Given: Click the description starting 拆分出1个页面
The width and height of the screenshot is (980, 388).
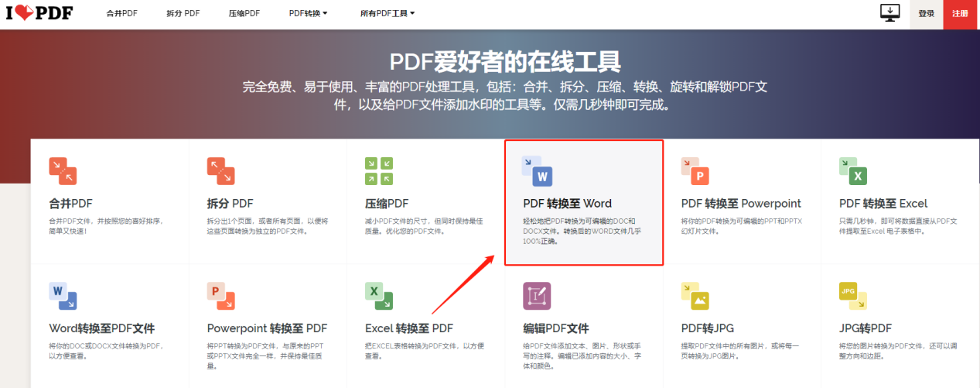Looking at the screenshot, I should [266, 225].
